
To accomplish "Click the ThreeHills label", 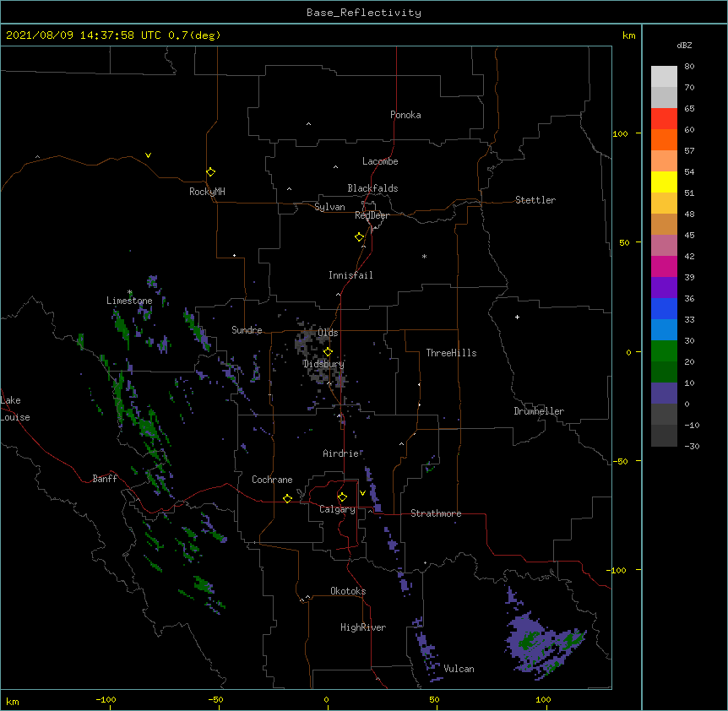I will (451, 353).
